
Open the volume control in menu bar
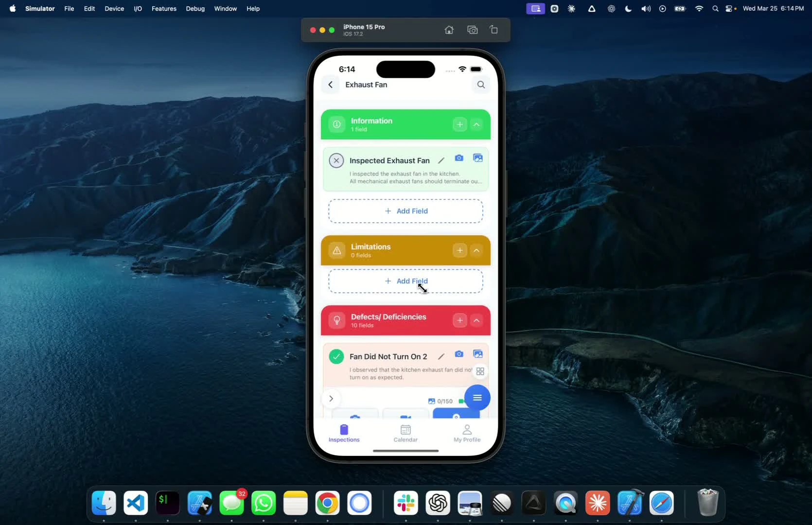646,9
